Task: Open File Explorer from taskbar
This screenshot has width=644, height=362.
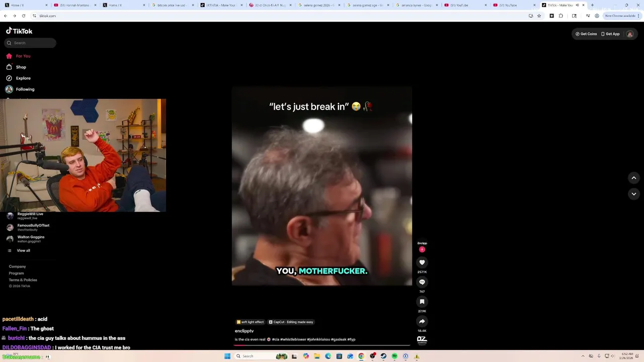Action: [x=317, y=356]
